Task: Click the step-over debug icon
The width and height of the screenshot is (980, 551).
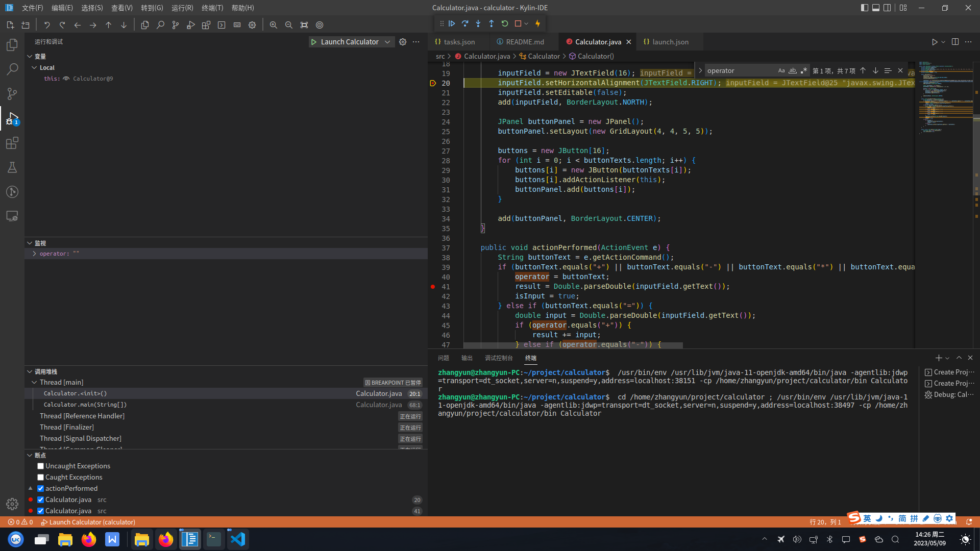Action: [465, 23]
